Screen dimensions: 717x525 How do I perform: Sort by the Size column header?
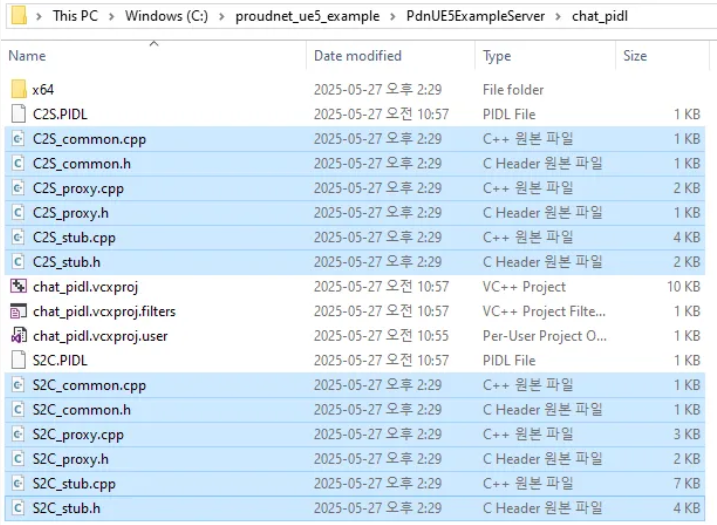(x=635, y=56)
